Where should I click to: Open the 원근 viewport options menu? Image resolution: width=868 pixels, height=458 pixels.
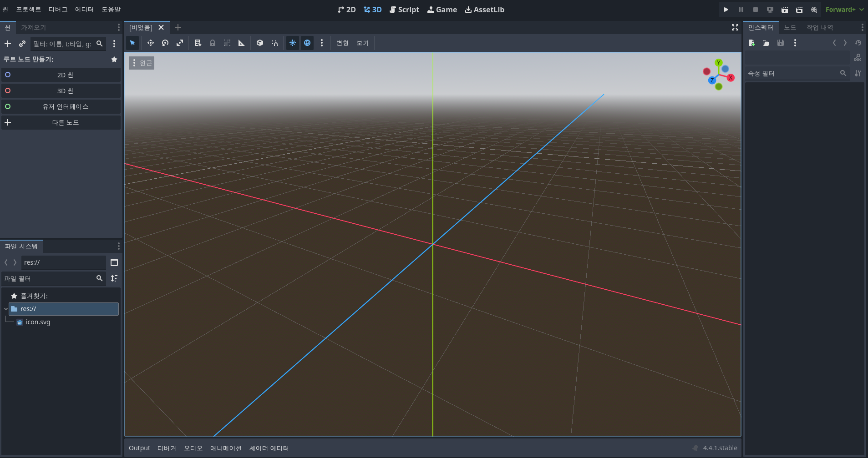[x=142, y=63]
